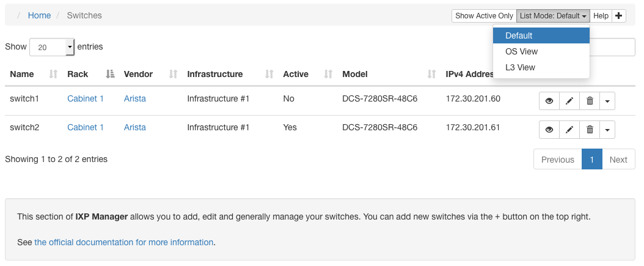Image resolution: width=644 pixels, height=266 pixels.
Task: Delete switch2 using trash icon
Action: pyautogui.click(x=590, y=130)
